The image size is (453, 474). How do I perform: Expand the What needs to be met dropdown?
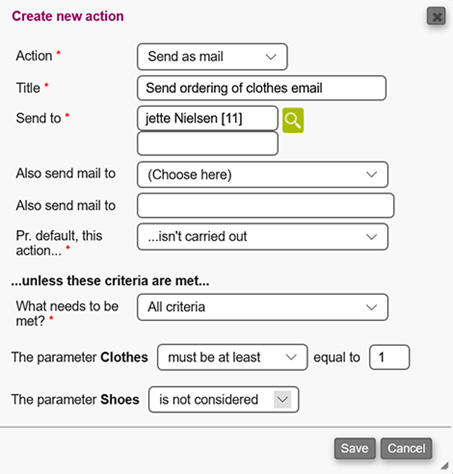(263, 307)
